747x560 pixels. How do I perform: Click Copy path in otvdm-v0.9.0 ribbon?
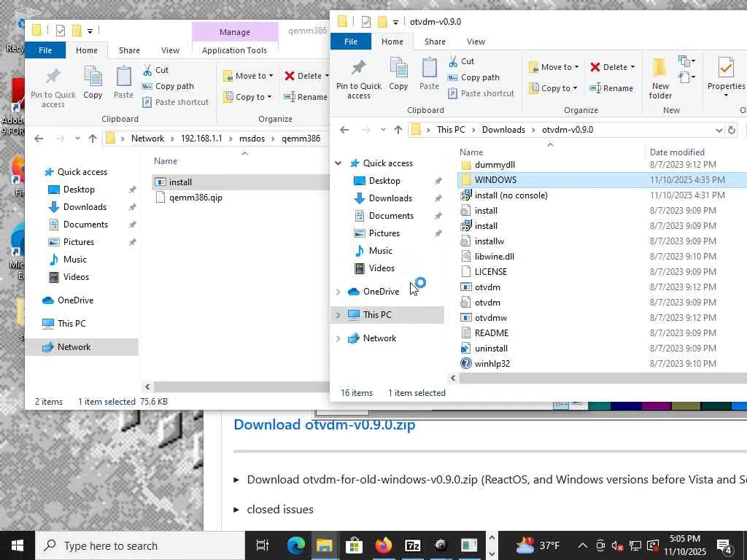point(473,77)
